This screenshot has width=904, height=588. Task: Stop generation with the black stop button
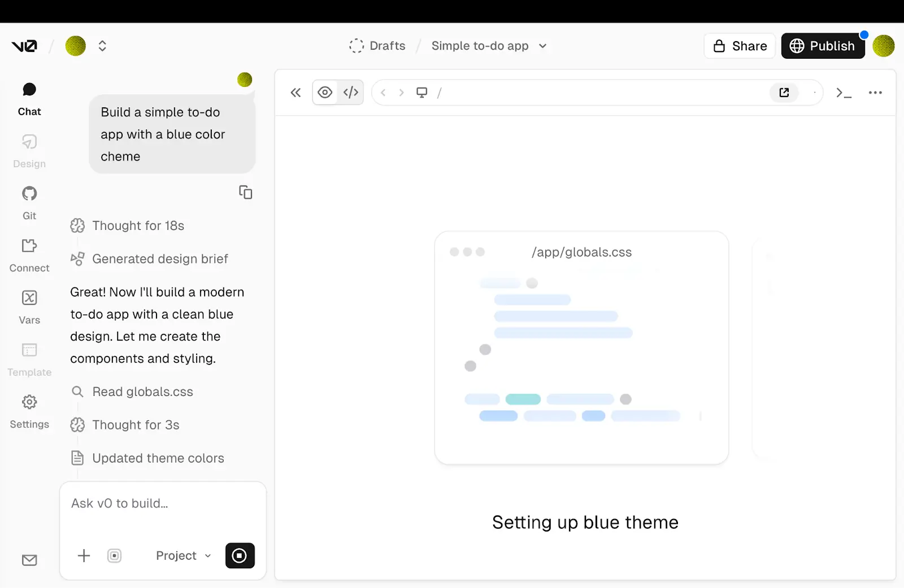tap(240, 555)
